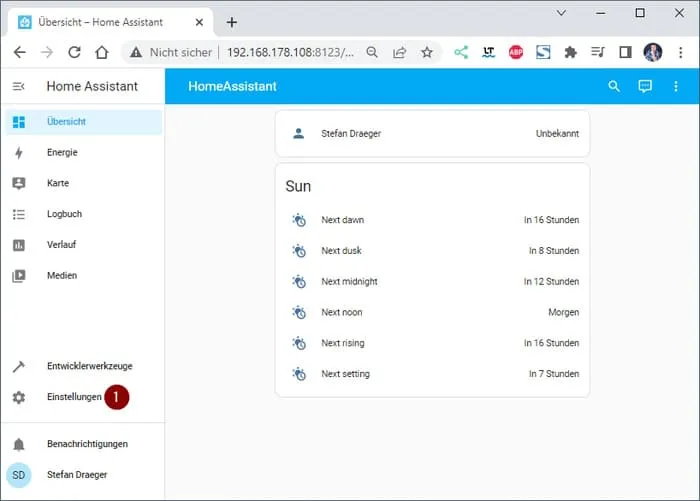Open Medien media browser
This screenshot has width=700, height=501.
pyautogui.click(x=61, y=276)
